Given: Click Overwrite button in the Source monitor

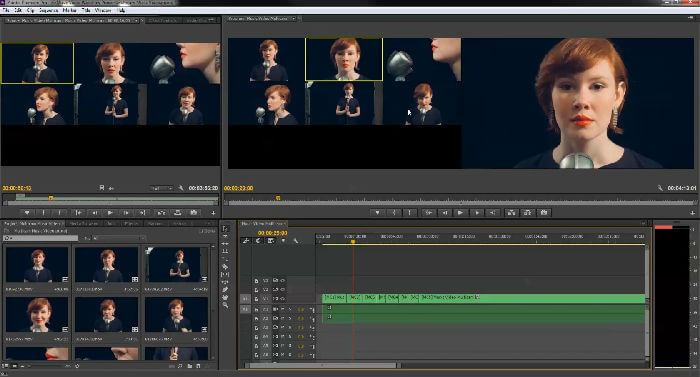Looking at the screenshot, I should [x=177, y=213].
